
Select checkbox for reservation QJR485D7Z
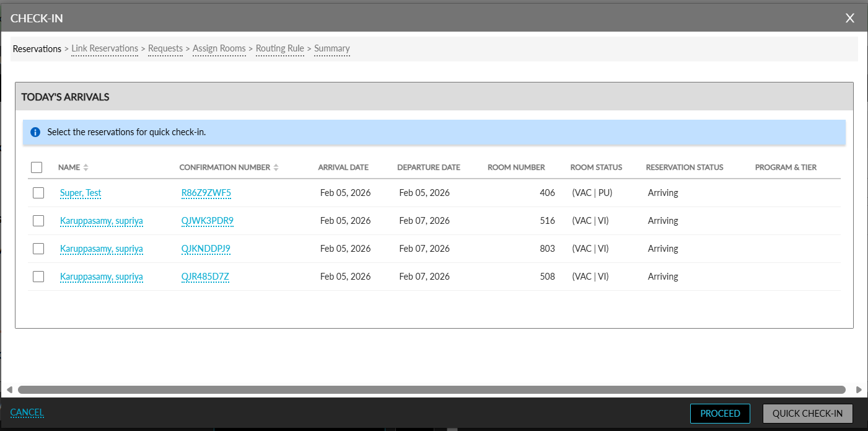coord(38,277)
